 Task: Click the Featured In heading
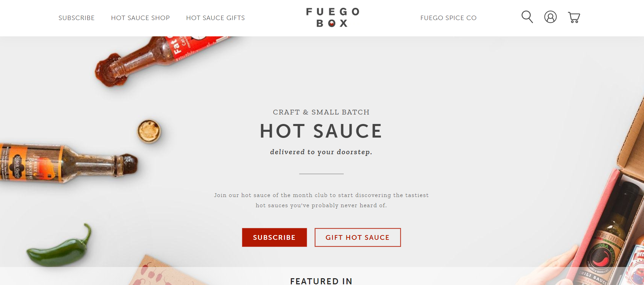coord(321,281)
